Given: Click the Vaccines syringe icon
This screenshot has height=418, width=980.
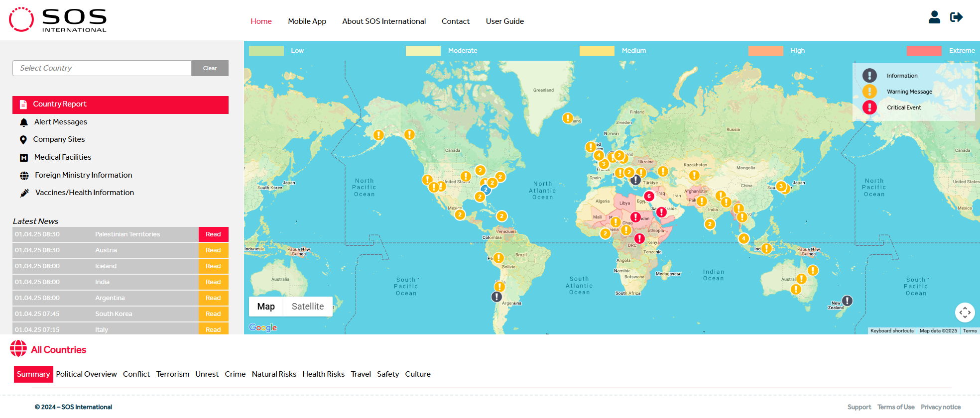Looking at the screenshot, I should point(24,193).
